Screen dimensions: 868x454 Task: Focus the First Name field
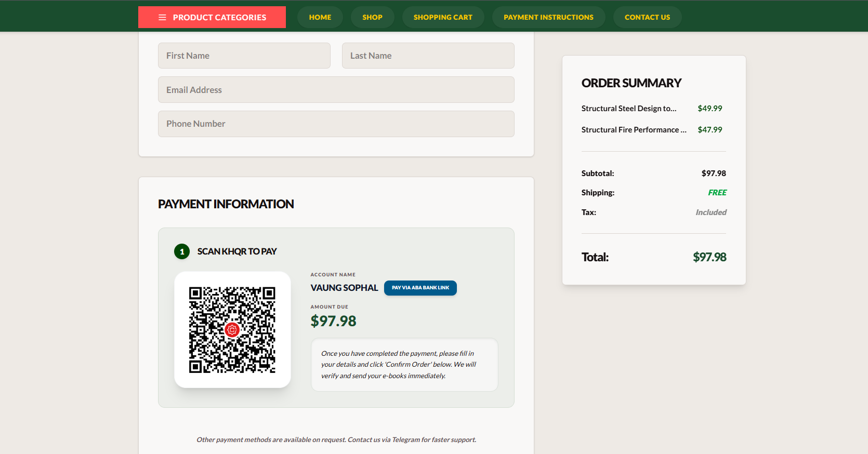(x=244, y=56)
